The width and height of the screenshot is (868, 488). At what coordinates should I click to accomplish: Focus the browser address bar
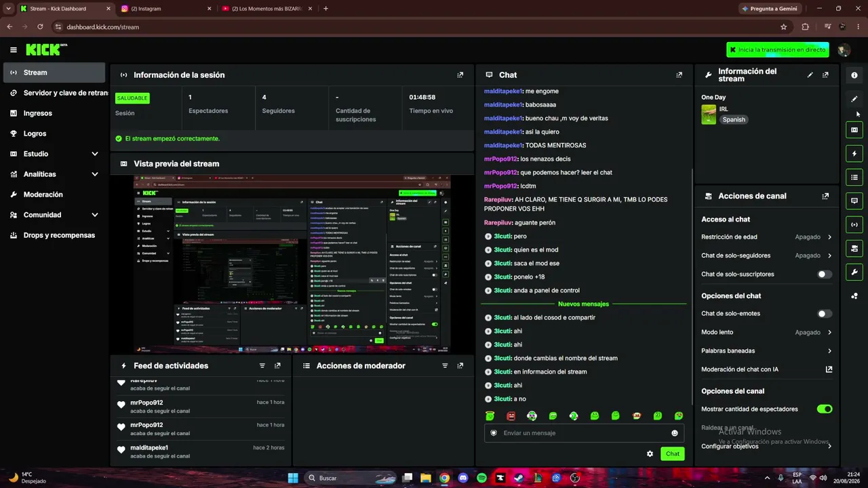[420, 27]
